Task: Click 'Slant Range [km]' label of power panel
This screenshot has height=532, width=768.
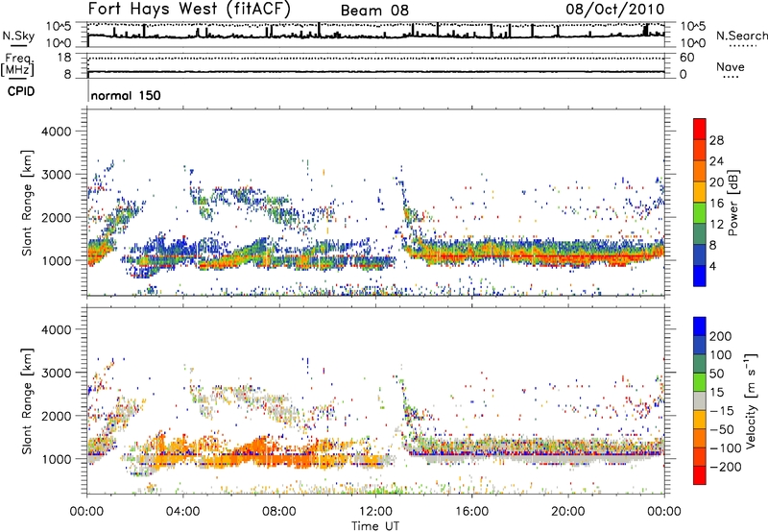Action: (x=27, y=204)
